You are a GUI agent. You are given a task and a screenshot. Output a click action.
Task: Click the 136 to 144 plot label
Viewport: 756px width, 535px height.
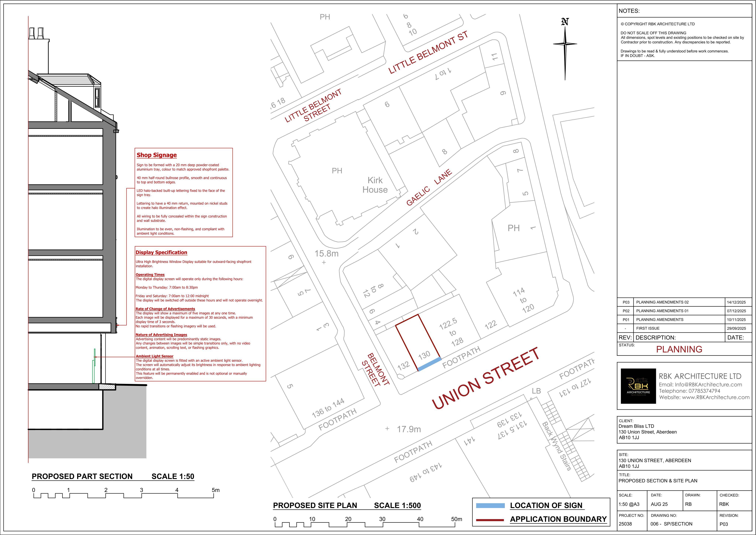coord(328,408)
